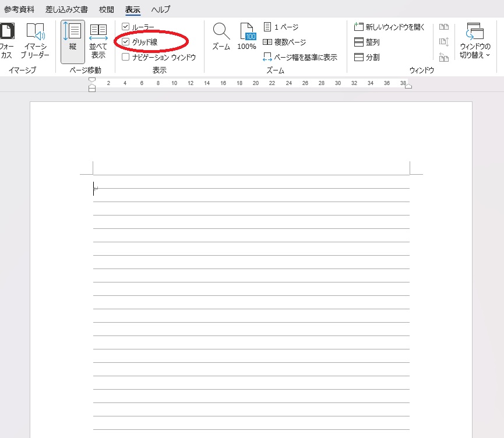Click 新しいウィンドウを開く (New Window)
The width and height of the screenshot is (504, 438).
pyautogui.click(x=390, y=27)
